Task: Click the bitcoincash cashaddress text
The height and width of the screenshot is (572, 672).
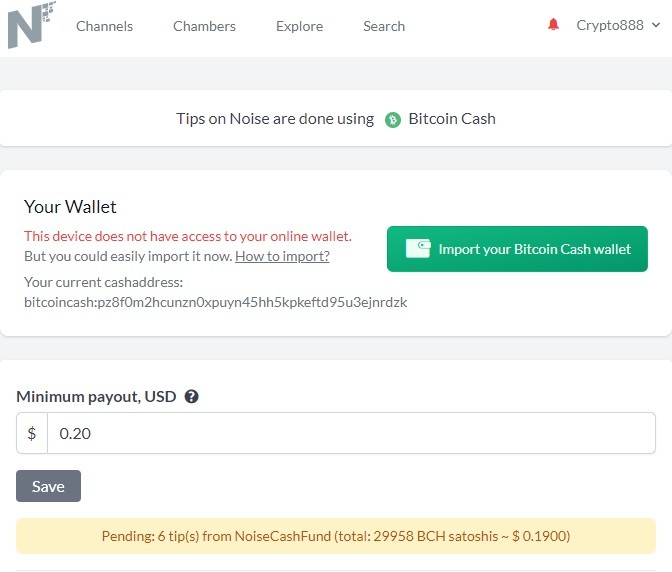Action: pos(216,302)
